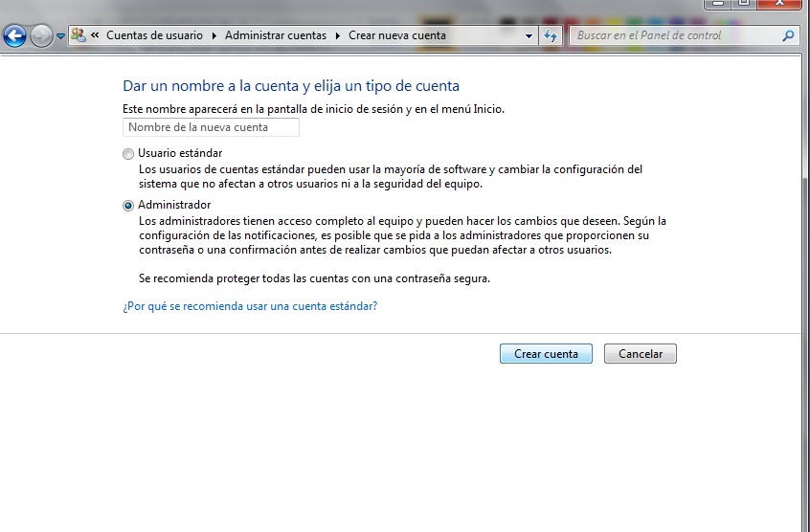Image resolution: width=810 pixels, height=532 pixels.
Task: Click the user accounts icon in address bar
Action: click(x=79, y=35)
